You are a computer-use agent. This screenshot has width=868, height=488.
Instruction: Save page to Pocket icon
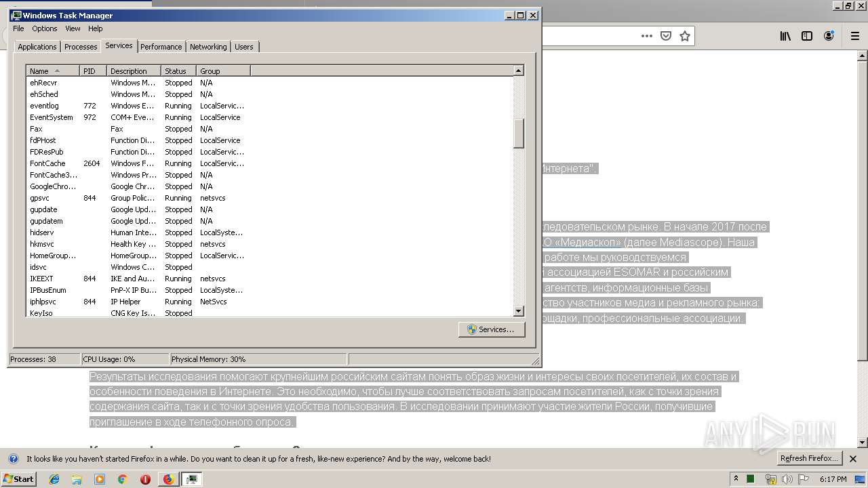(666, 36)
